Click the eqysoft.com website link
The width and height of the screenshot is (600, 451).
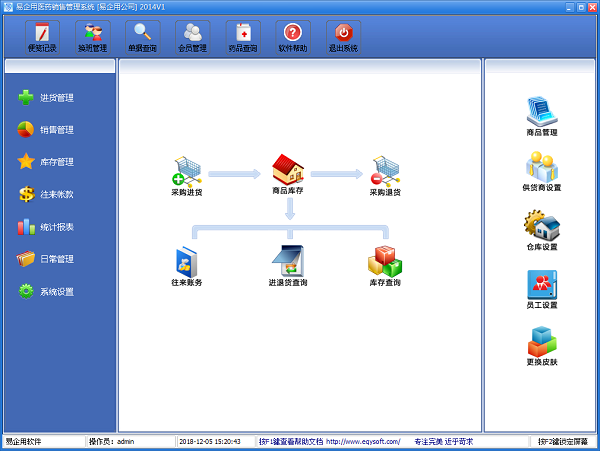click(x=363, y=441)
